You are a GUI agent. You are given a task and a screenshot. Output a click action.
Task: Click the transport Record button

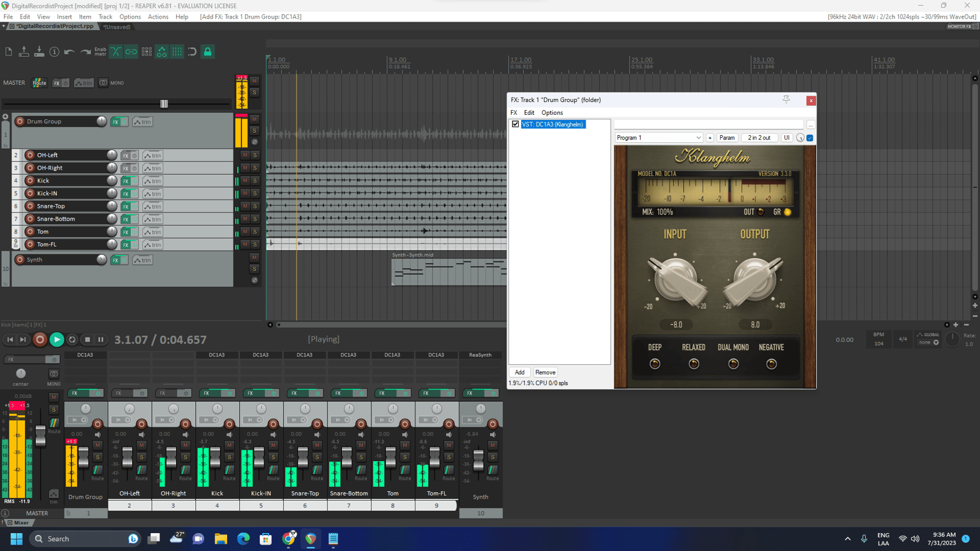[x=40, y=340]
